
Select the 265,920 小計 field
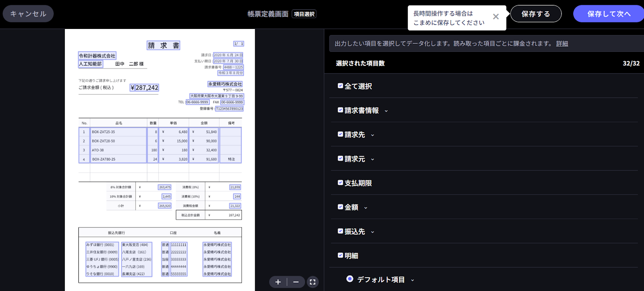click(165, 206)
